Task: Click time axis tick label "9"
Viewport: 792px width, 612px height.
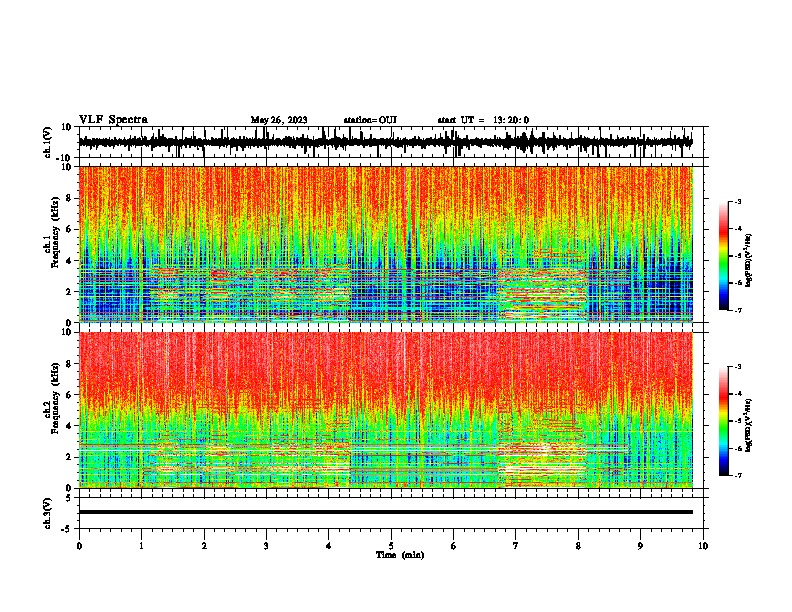Action: (640, 546)
